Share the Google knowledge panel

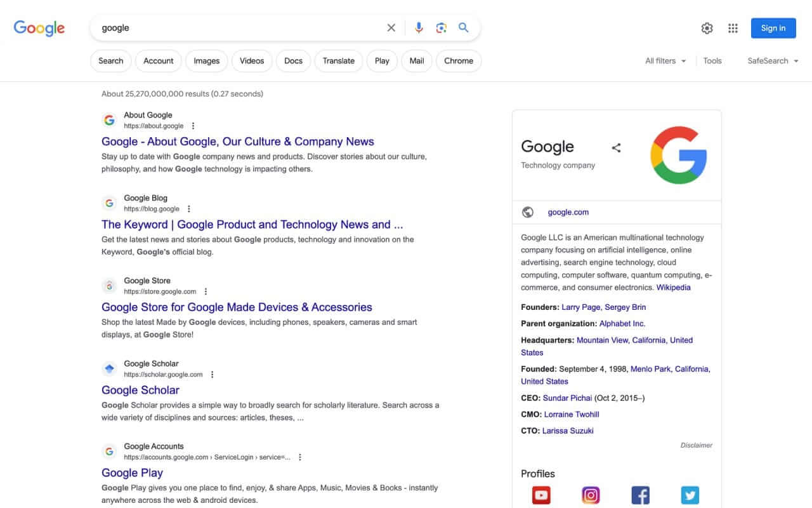pyautogui.click(x=616, y=148)
